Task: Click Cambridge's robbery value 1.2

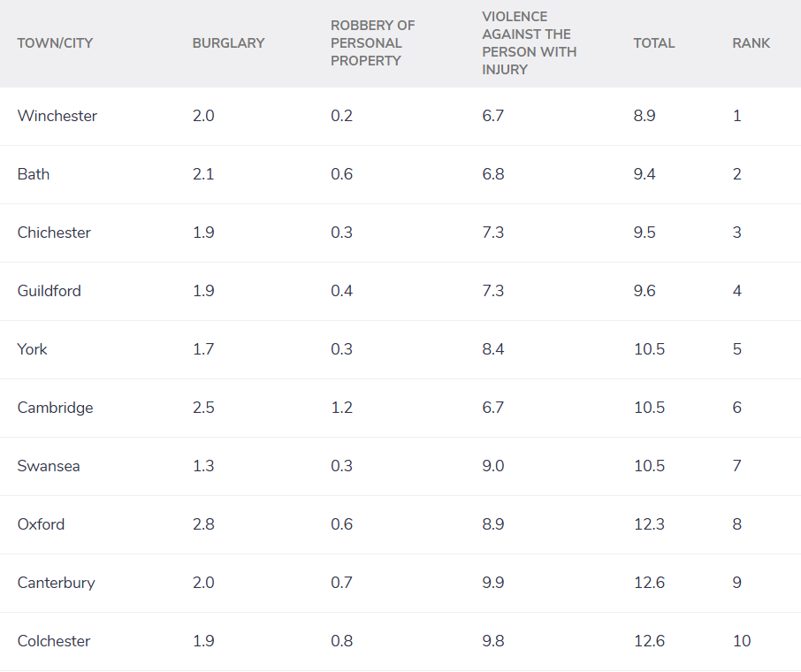Action: [x=342, y=408]
